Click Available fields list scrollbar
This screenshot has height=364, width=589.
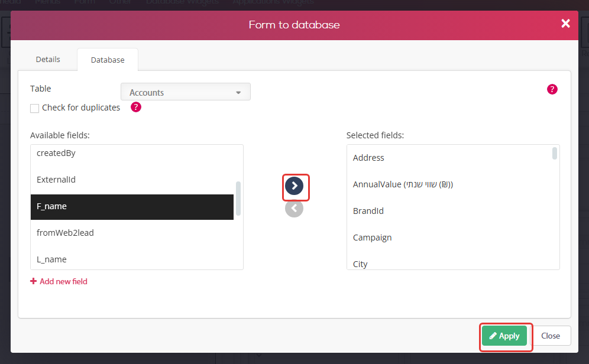[x=238, y=199]
